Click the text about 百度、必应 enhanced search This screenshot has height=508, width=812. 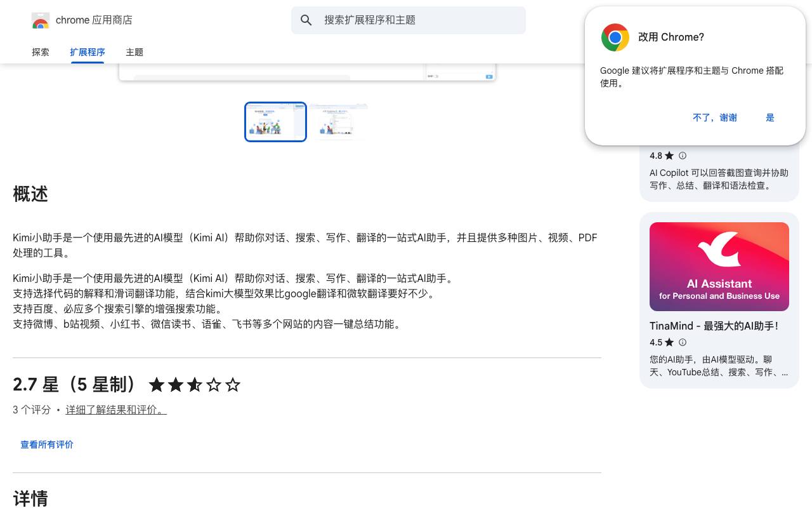click(119, 309)
